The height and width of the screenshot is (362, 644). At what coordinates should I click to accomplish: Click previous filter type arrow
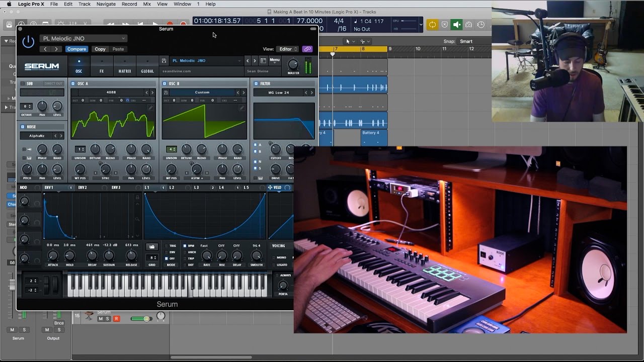(306, 93)
